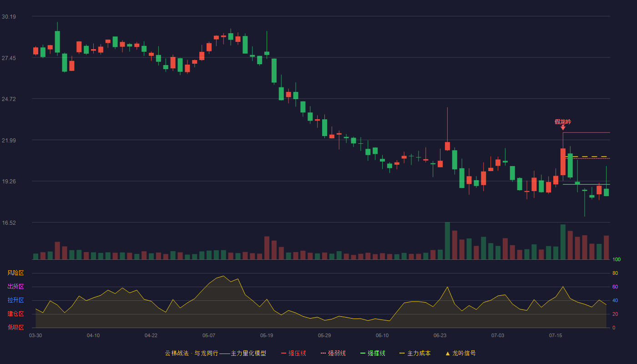Click the 06-10 date label
637x364 pixels.
(x=382, y=335)
